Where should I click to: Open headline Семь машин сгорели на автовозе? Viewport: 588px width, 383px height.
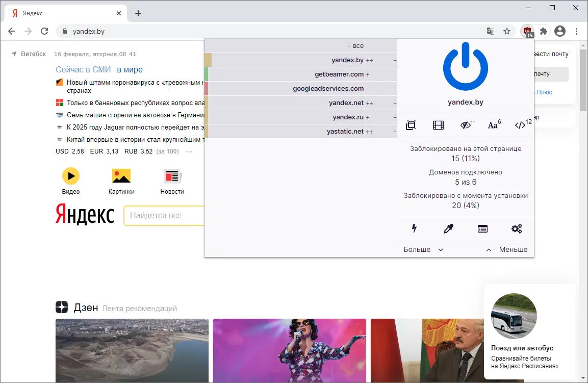tap(135, 115)
